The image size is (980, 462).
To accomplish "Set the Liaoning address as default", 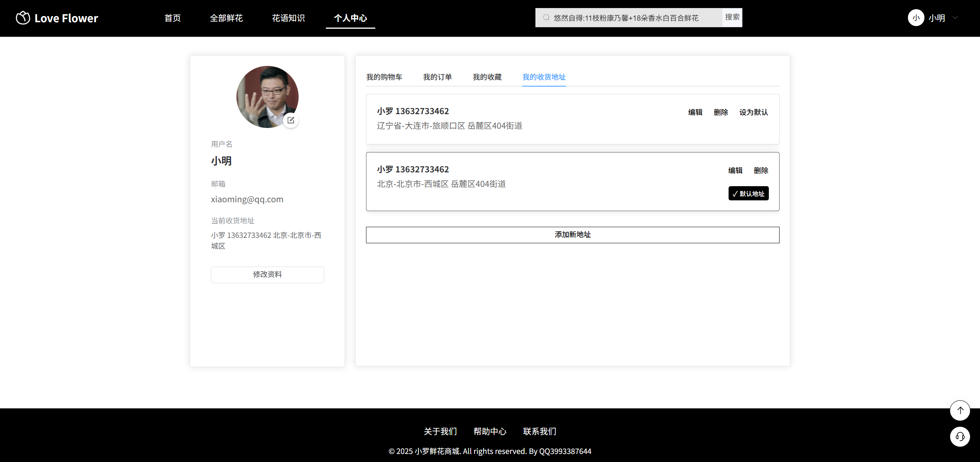I will pos(753,112).
